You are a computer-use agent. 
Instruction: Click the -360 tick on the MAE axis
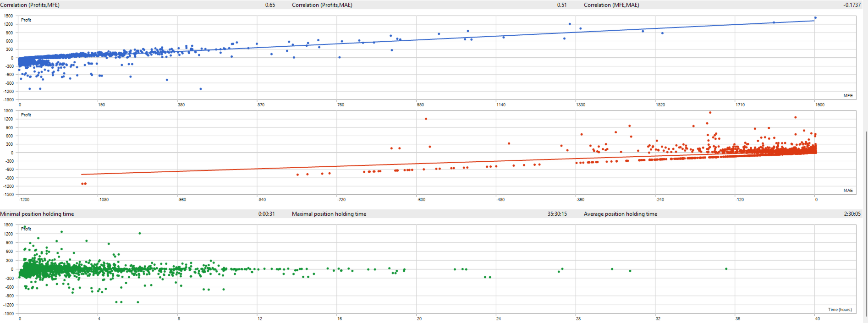coord(580,200)
